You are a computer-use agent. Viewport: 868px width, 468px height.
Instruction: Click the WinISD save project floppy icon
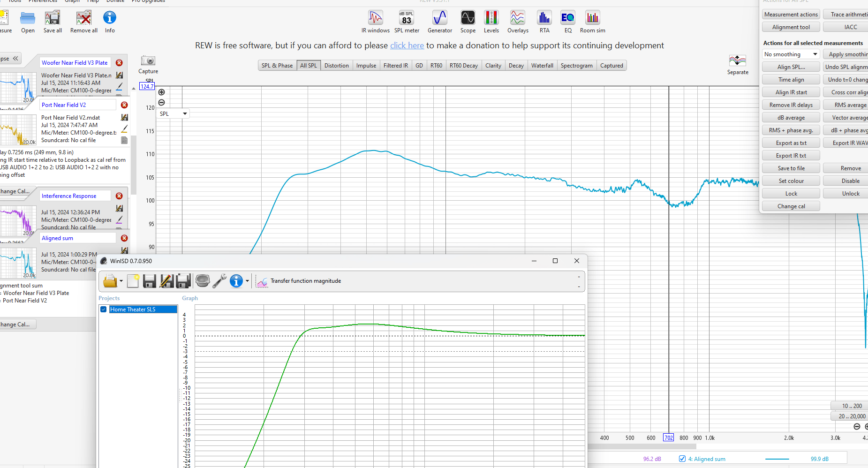click(x=150, y=281)
